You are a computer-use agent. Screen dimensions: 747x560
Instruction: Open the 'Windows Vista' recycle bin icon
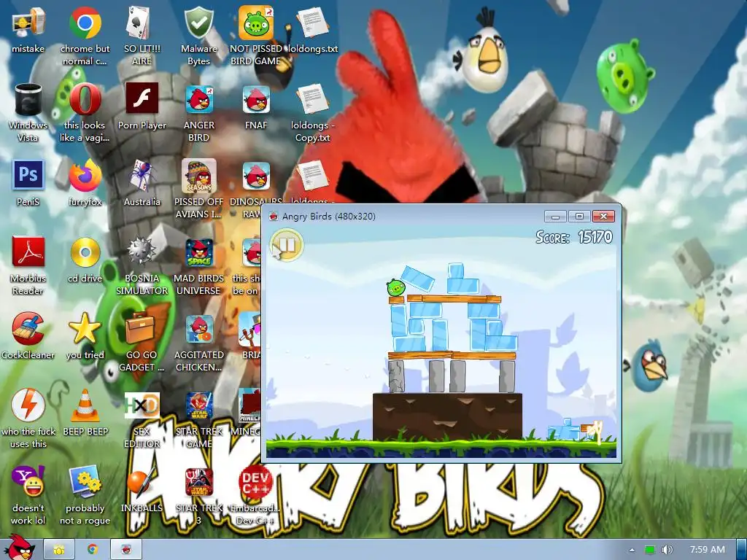tap(28, 112)
